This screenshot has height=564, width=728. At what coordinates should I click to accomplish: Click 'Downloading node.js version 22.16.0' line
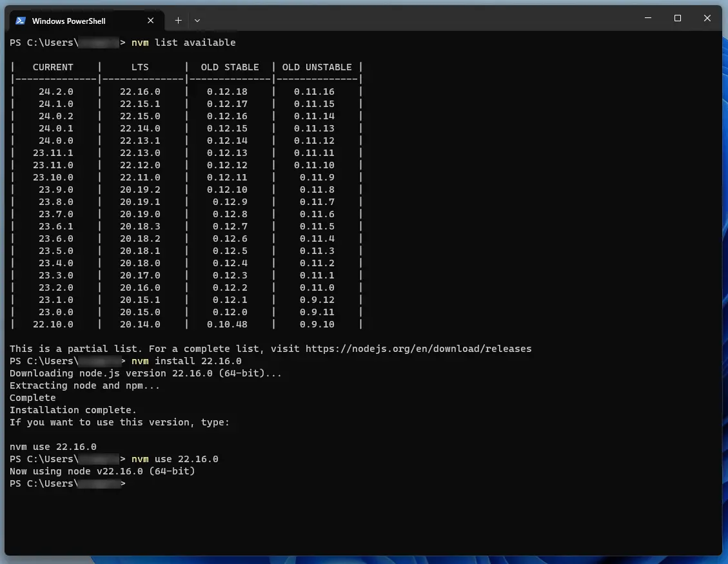pyautogui.click(x=146, y=373)
